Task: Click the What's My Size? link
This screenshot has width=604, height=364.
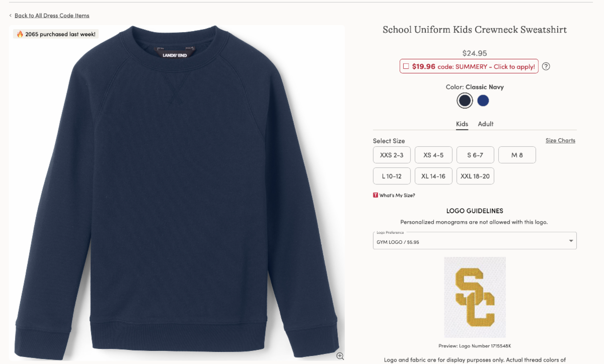Action: point(397,195)
